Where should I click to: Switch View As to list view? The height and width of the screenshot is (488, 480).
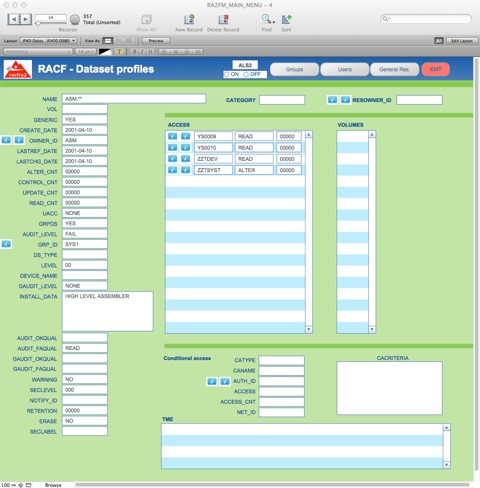pyautogui.click(x=119, y=41)
